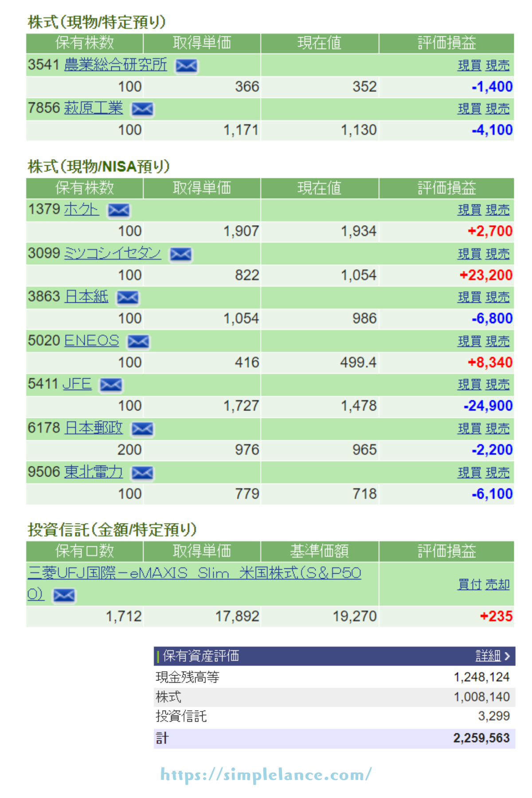Click 現買 for 農業総合研究所
The width and height of the screenshot is (532, 798).
click(469, 66)
